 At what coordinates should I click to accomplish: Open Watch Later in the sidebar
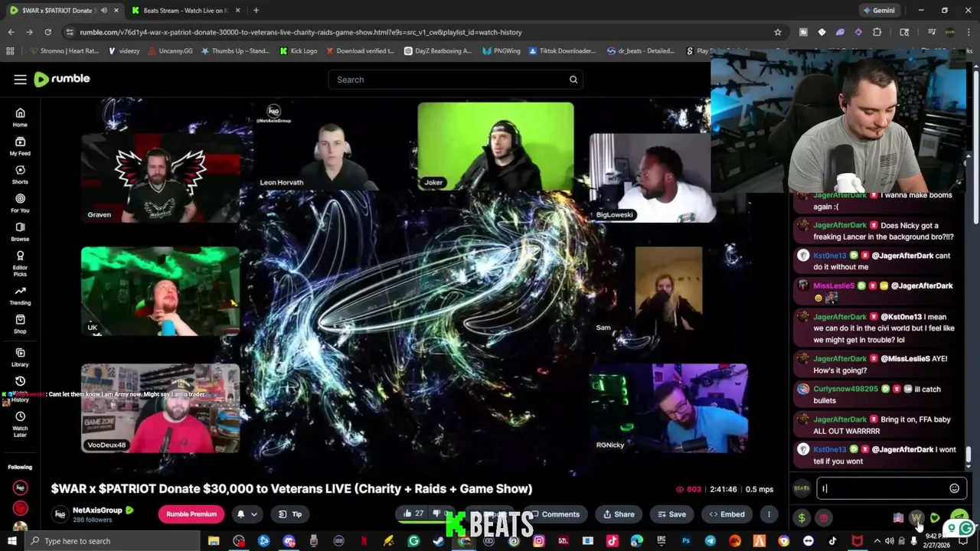coord(20,424)
